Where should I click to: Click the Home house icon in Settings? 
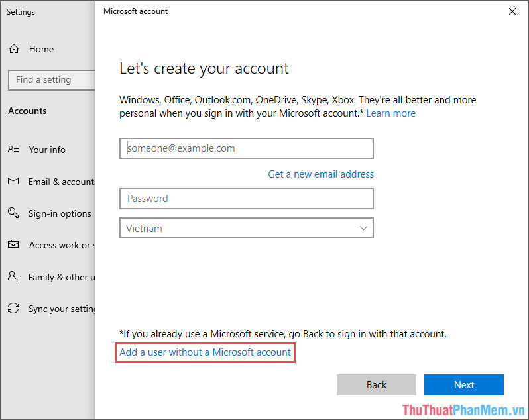(14, 49)
